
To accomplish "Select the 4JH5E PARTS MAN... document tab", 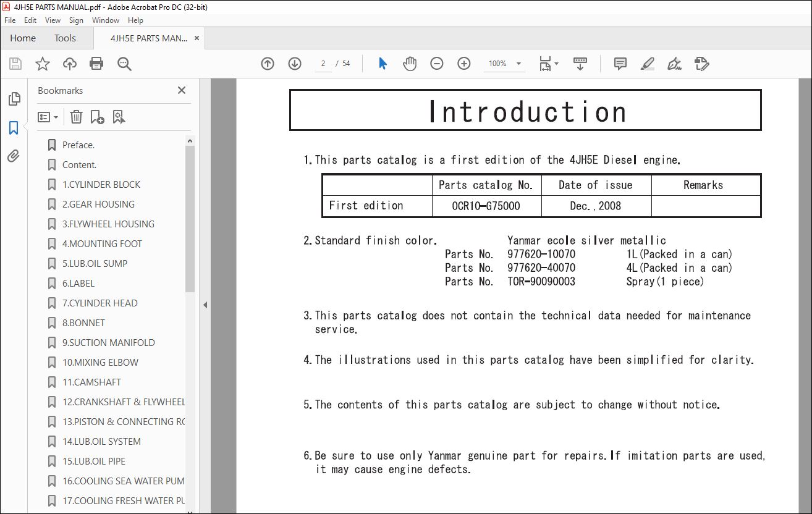I will pyautogui.click(x=148, y=38).
